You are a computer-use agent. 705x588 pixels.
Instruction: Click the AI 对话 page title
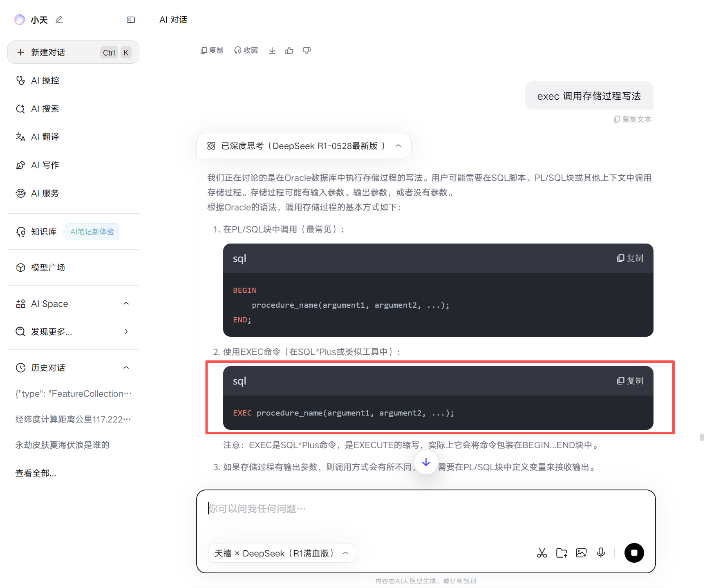[x=173, y=20]
